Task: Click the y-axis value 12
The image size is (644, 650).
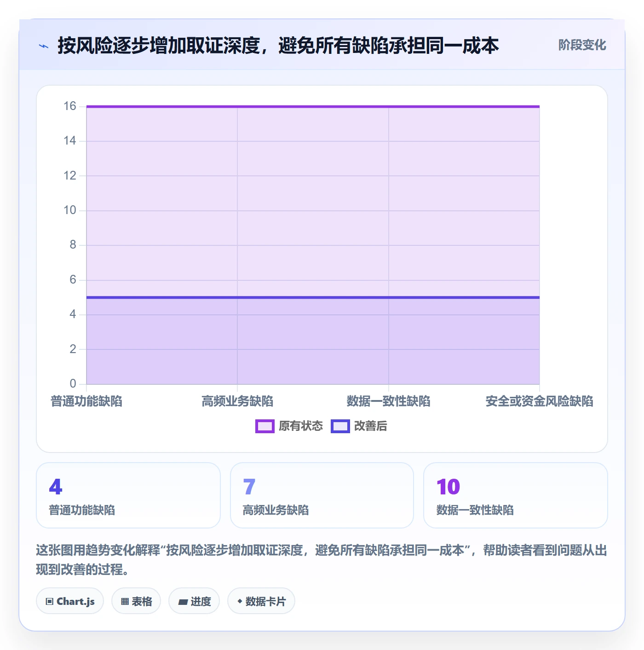Action: [70, 176]
